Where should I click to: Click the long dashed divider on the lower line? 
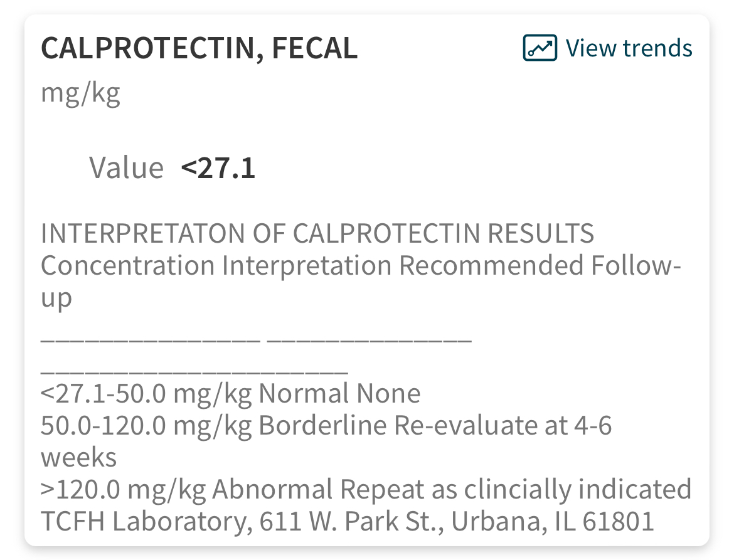(194, 371)
